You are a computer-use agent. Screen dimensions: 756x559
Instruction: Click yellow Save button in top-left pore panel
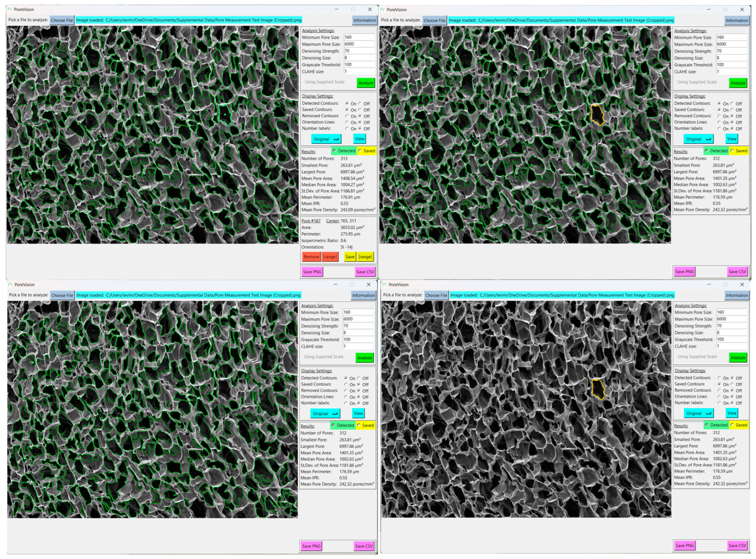click(x=350, y=257)
